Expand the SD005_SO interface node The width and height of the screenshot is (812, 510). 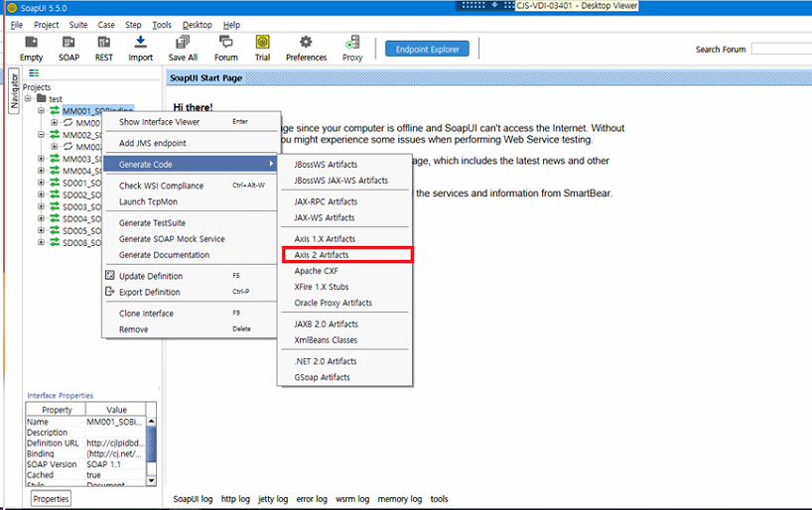click(x=41, y=230)
